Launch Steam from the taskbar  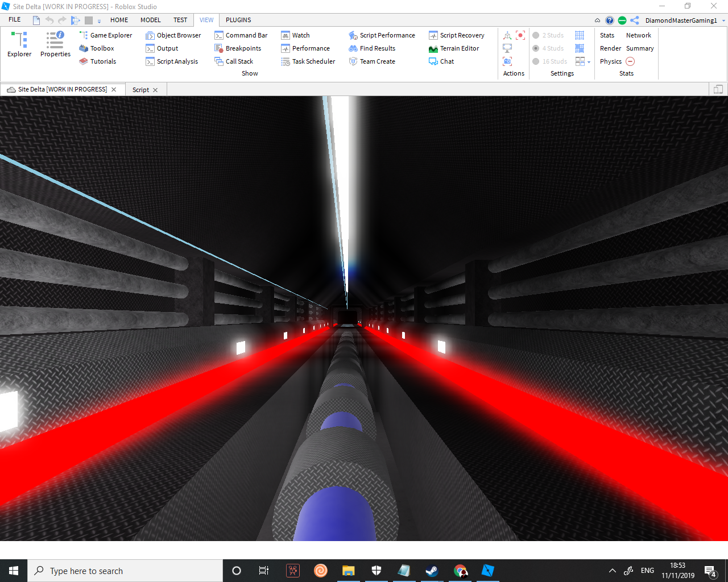pos(432,571)
